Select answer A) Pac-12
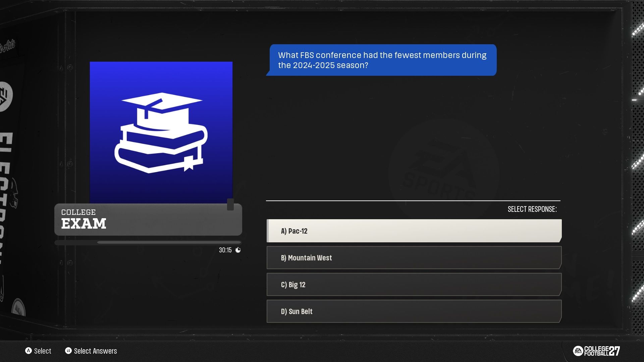644x362 pixels. (x=414, y=231)
